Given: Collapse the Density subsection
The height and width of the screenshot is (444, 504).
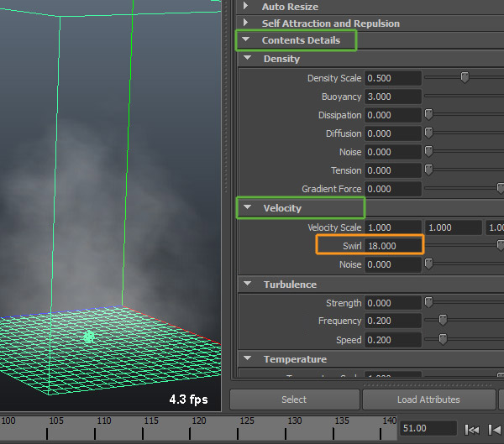Looking at the screenshot, I should [x=248, y=58].
